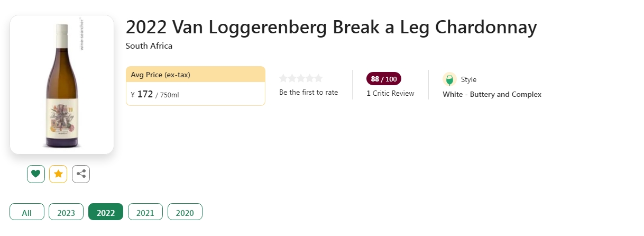
Task: Rate the wine one star
Action: [x=283, y=79]
